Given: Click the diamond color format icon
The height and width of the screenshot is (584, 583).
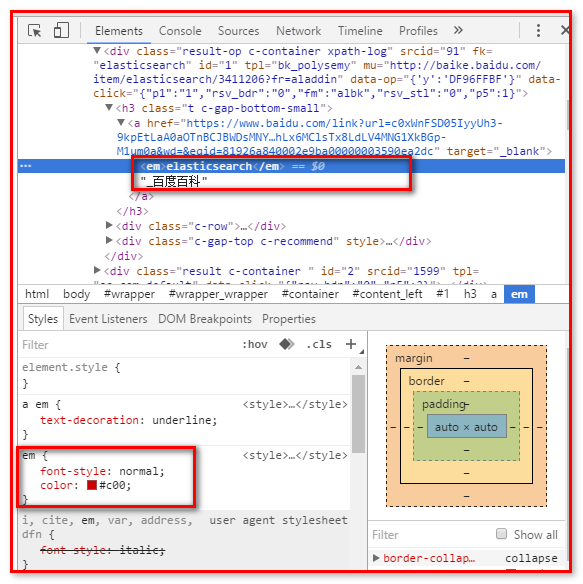Looking at the screenshot, I should pyautogui.click(x=286, y=344).
